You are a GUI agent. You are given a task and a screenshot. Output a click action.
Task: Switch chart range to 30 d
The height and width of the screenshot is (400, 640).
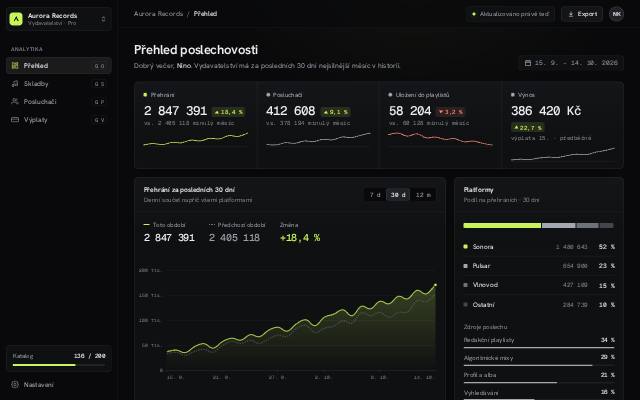pos(398,195)
